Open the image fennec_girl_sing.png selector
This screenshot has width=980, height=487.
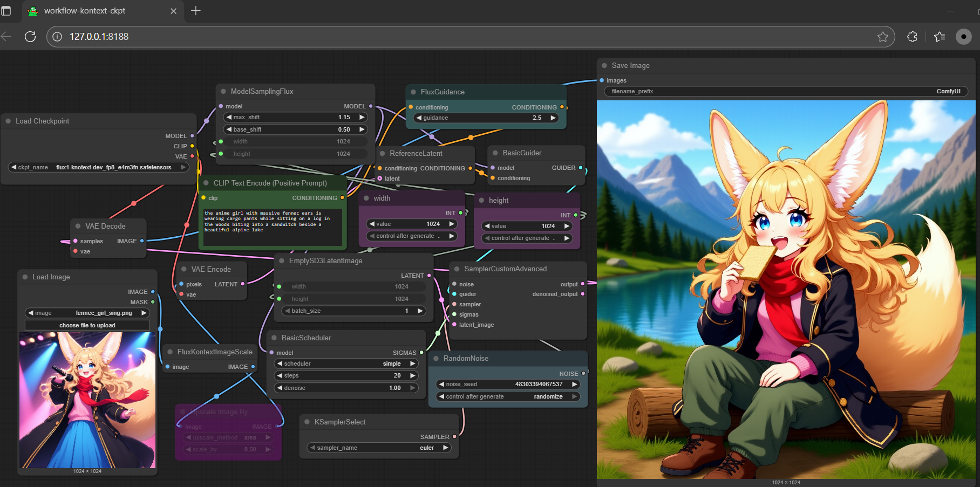(x=87, y=313)
